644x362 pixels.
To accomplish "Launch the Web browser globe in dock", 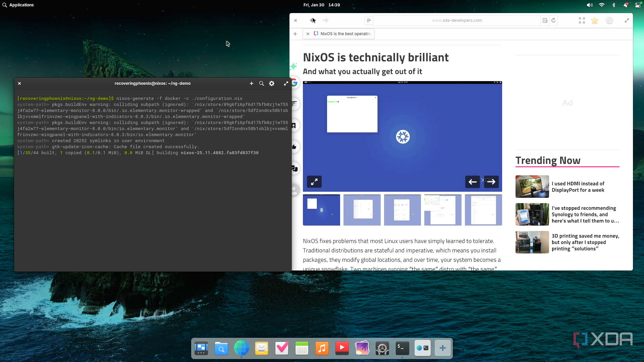I will click(241, 348).
